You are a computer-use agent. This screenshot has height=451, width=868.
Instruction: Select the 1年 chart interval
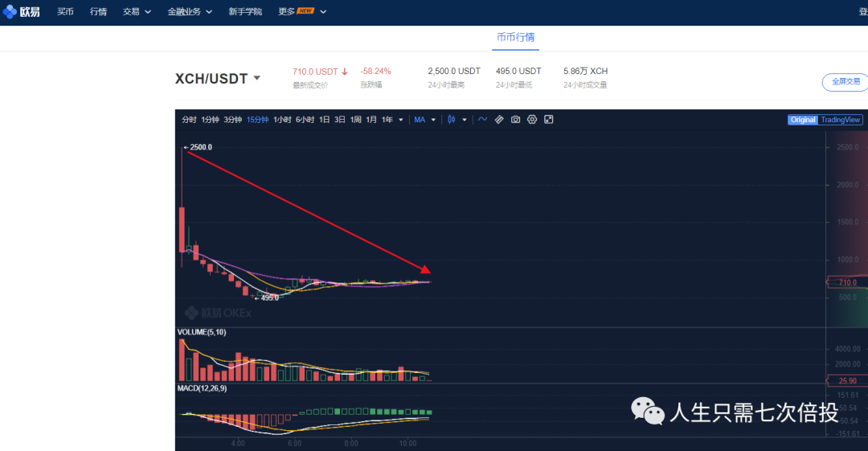(387, 120)
